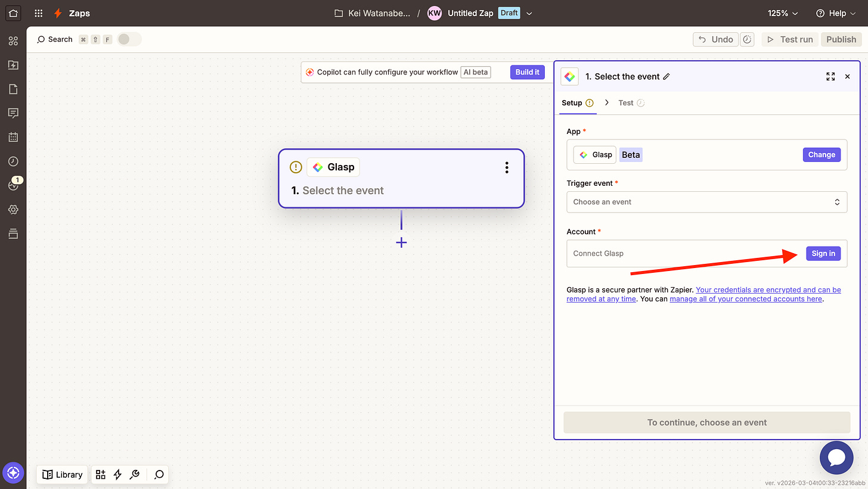Rename step with the pencil edit icon

pyautogui.click(x=666, y=76)
